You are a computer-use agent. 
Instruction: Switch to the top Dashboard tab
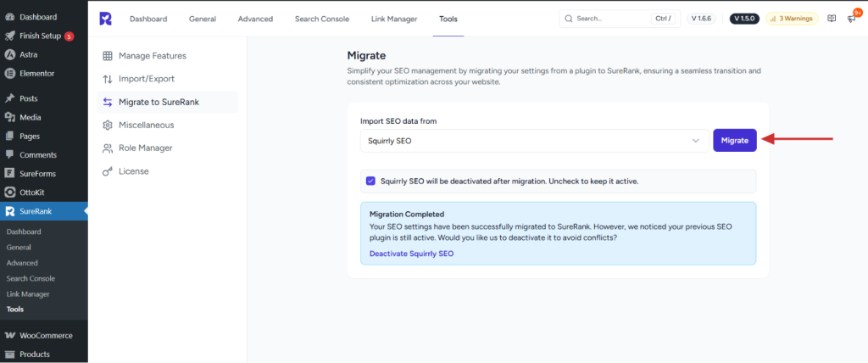148,19
